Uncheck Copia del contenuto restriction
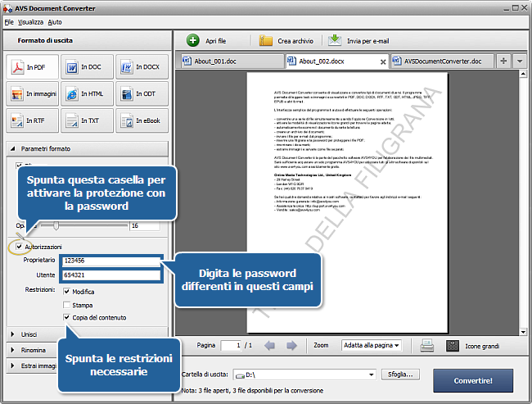 point(67,317)
